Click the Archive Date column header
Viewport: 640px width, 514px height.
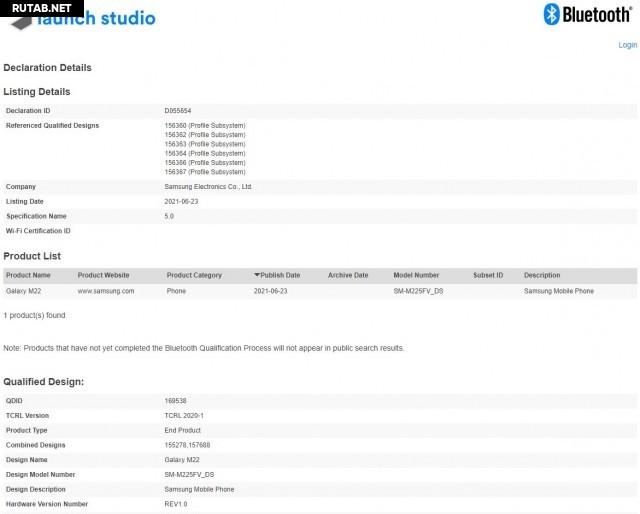348,275
